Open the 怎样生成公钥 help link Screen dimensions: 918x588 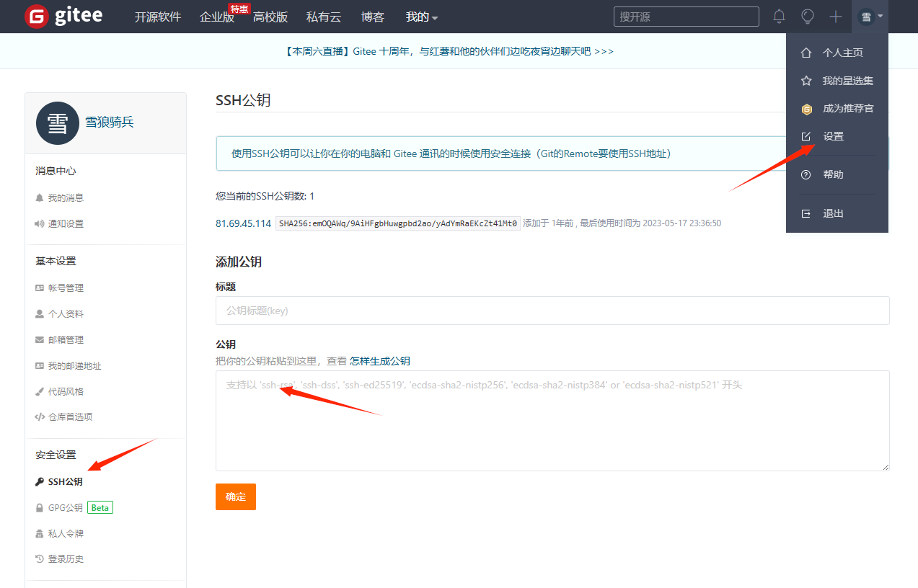point(379,361)
